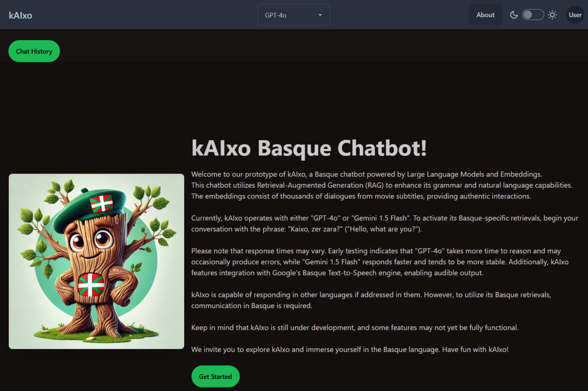Start chatting with Get Started button
Viewport: 588px width, 391px height.
(215, 376)
